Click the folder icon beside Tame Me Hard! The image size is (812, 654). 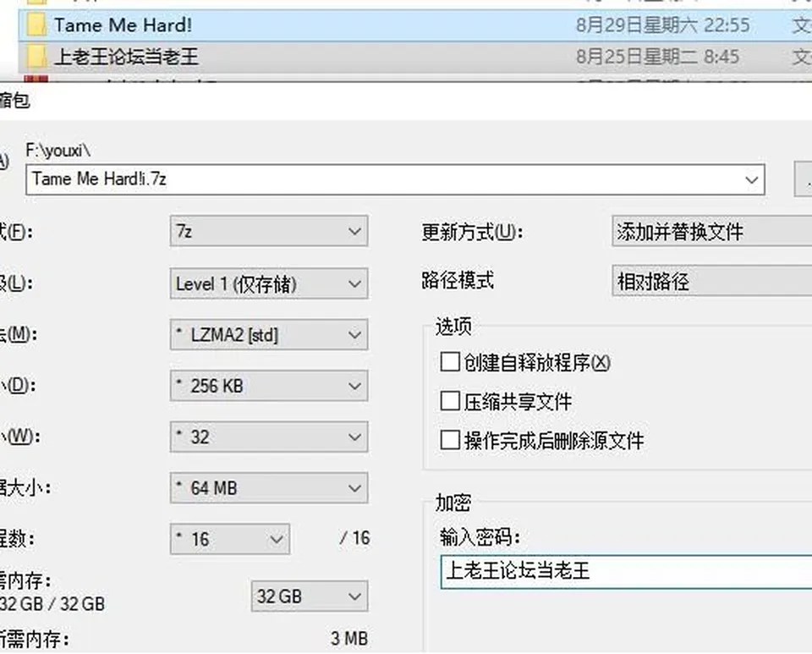pos(36,25)
